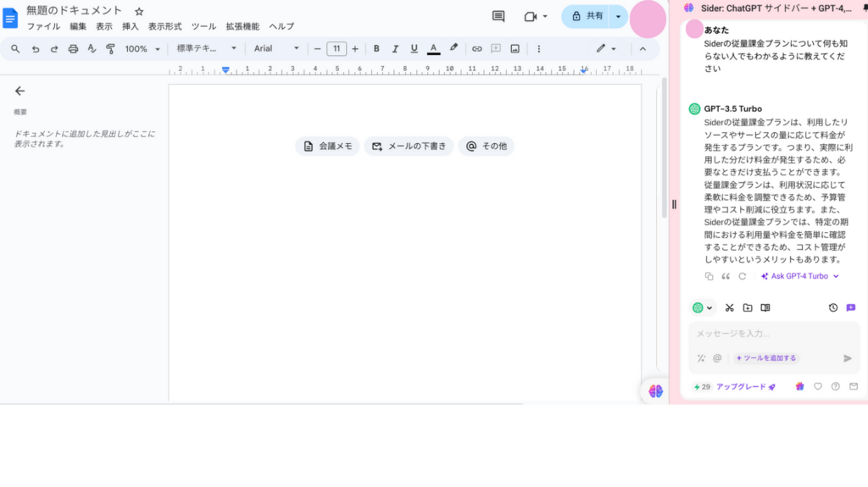
Task: Toggle underline formatting
Action: (x=414, y=49)
